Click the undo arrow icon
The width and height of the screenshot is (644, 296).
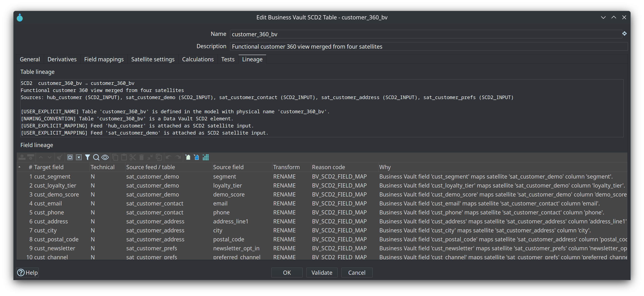168,157
